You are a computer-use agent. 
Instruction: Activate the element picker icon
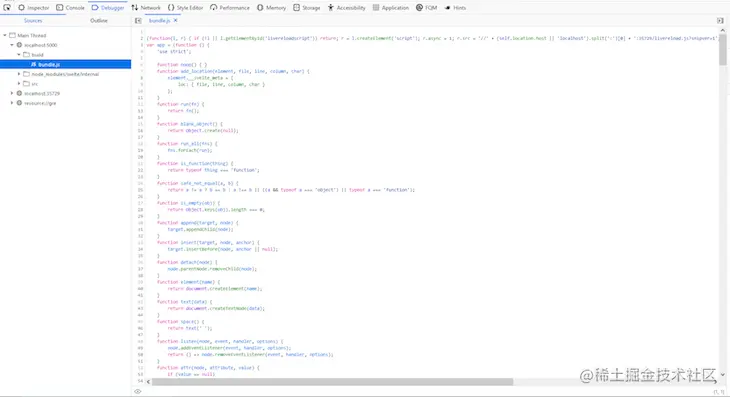[x=7, y=7]
